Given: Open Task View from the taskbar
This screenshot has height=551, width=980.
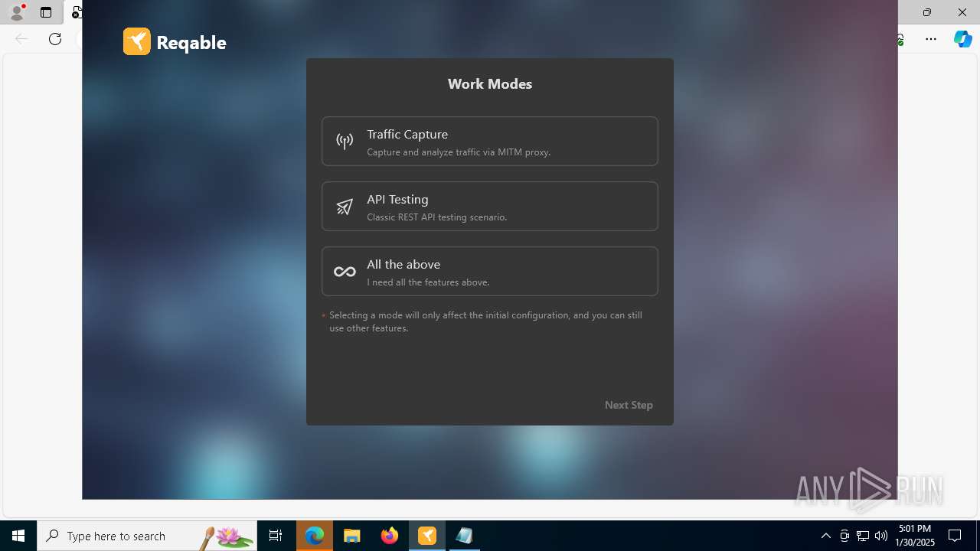Looking at the screenshot, I should [x=276, y=536].
